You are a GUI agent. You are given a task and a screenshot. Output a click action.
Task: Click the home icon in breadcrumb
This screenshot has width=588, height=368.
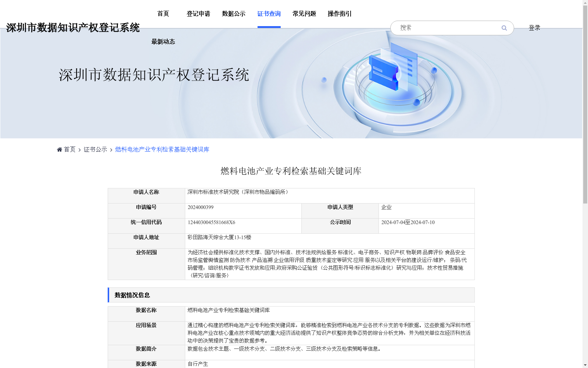(60, 149)
